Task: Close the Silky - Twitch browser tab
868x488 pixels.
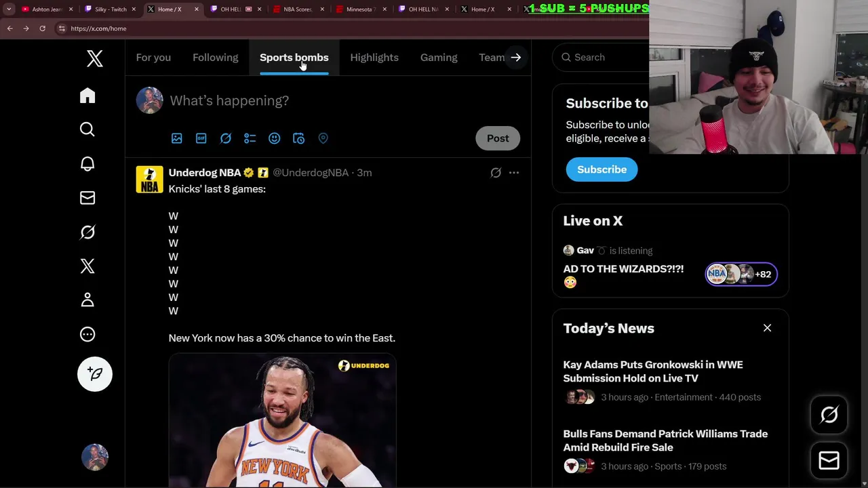Action: [x=134, y=9]
